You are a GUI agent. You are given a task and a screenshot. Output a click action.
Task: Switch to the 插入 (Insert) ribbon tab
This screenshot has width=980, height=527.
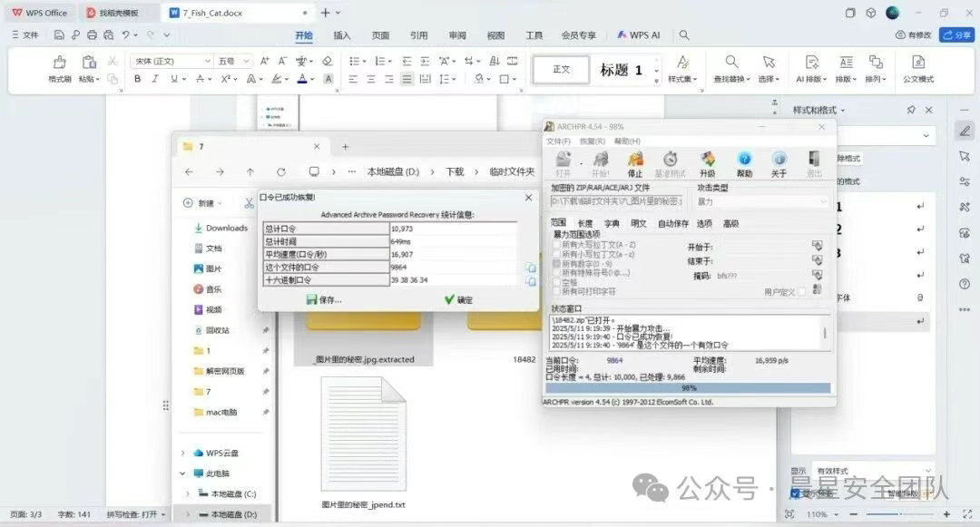pyautogui.click(x=342, y=35)
